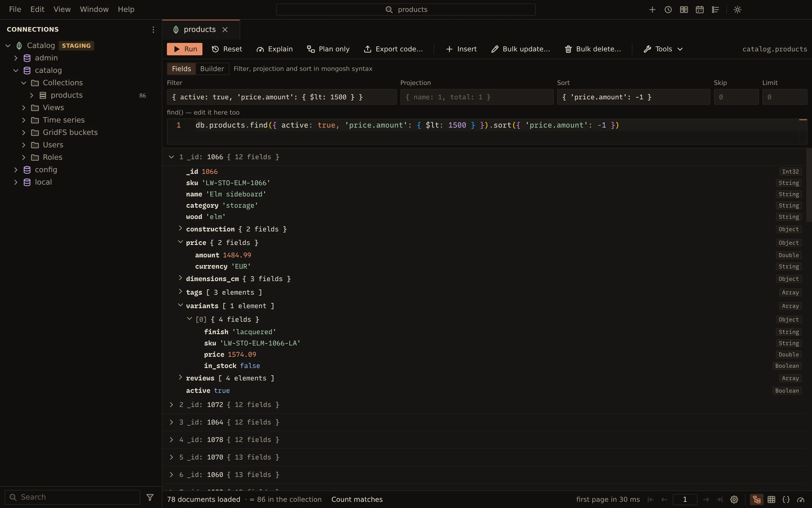Click the Sort input field
Screen dimensions: 812x508
tap(634, 97)
